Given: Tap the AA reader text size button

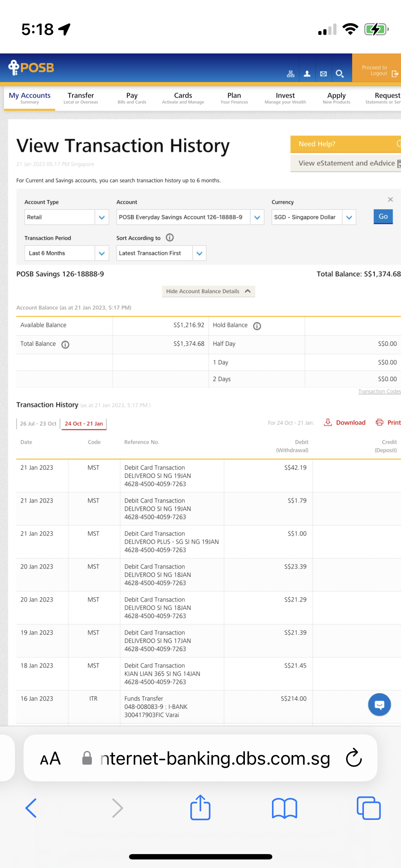Looking at the screenshot, I should point(50,759).
